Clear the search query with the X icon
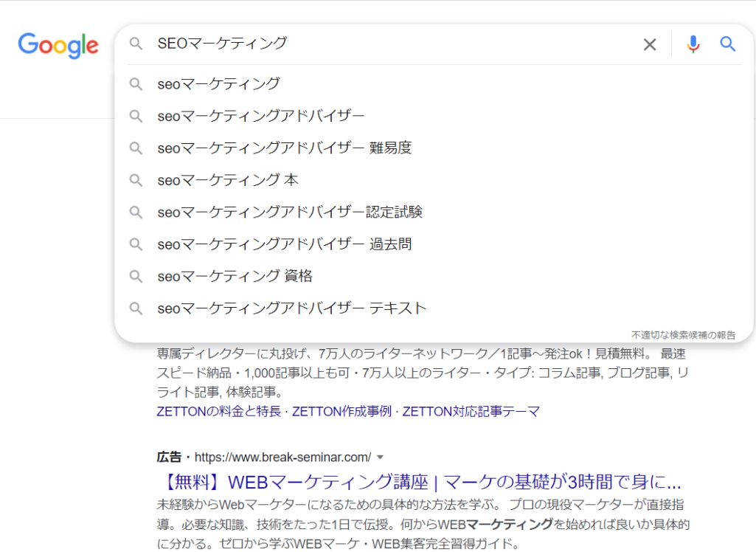 pyautogui.click(x=648, y=44)
